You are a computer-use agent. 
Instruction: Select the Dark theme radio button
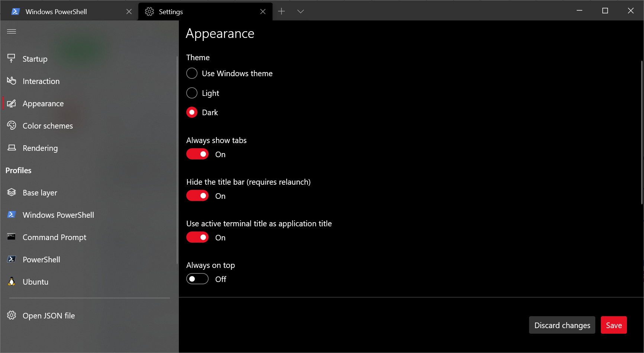coord(192,112)
